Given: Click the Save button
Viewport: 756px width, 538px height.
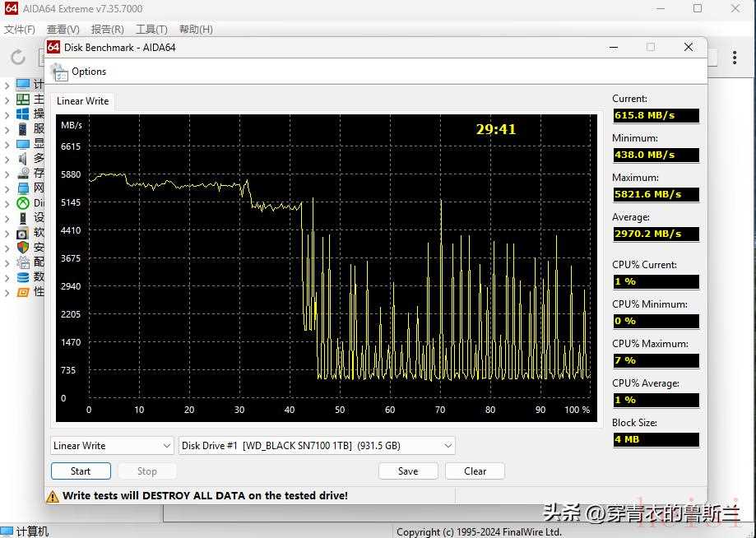Looking at the screenshot, I should (x=408, y=471).
